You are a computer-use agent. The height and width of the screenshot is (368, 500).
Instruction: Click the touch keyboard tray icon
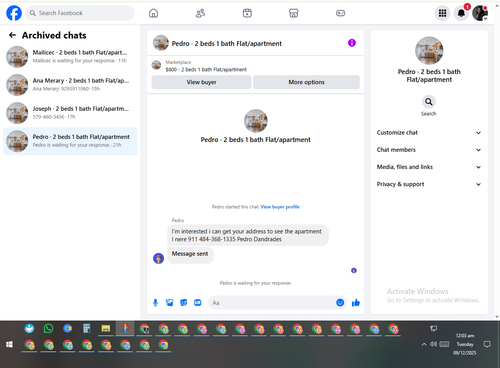[444, 344]
